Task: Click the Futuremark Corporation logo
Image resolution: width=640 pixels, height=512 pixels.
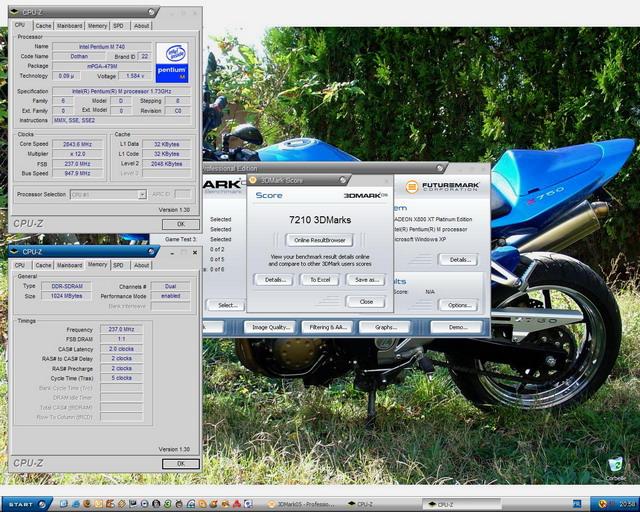Action: coord(442,187)
